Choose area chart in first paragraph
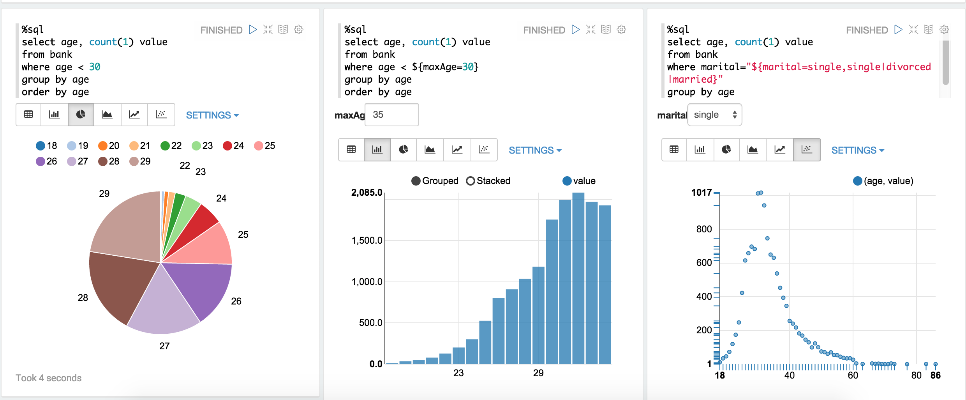The width and height of the screenshot is (966, 400). 107,115
